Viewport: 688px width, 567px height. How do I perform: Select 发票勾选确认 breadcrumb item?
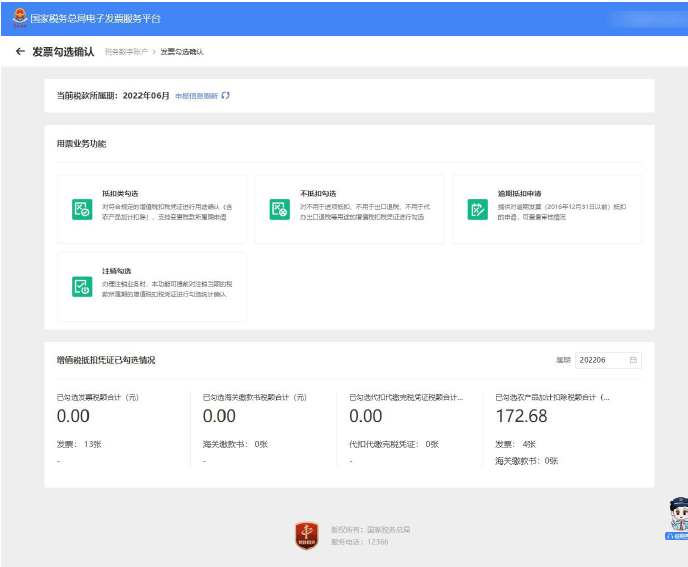coord(182,52)
